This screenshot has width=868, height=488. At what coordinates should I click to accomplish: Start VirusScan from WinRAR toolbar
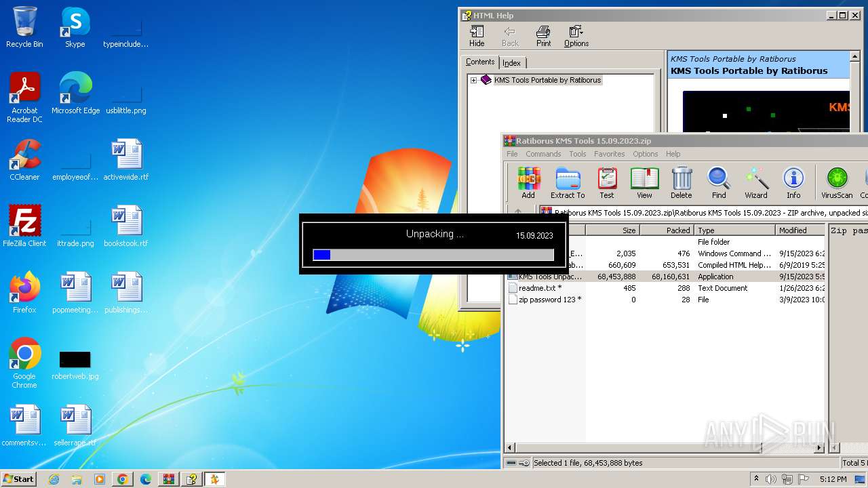(x=837, y=183)
